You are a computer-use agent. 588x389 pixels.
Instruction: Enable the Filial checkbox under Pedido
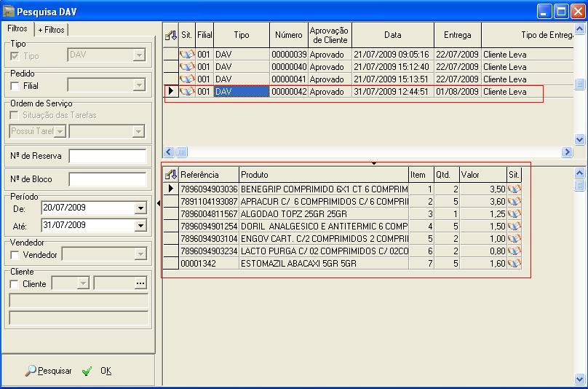tap(15, 86)
